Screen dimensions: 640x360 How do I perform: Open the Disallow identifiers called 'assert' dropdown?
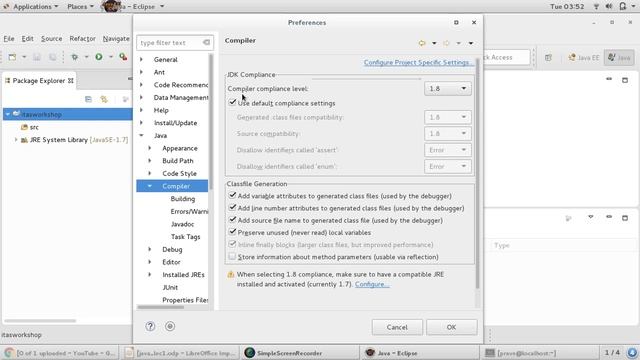448,150
